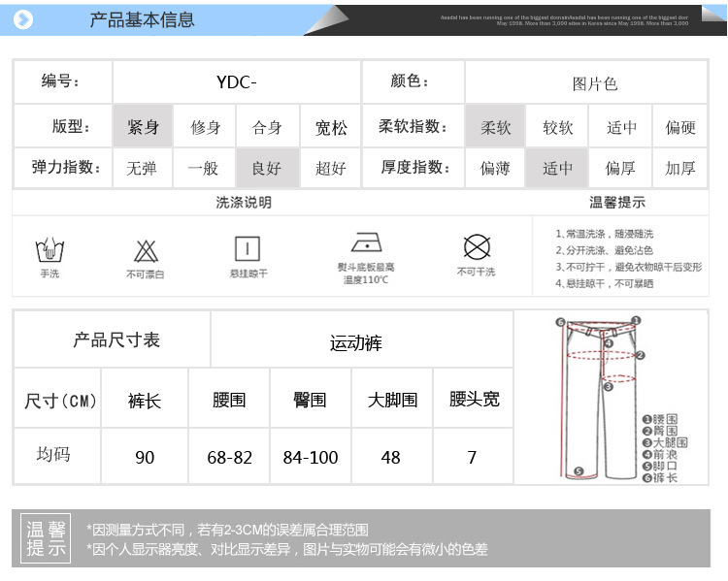The width and height of the screenshot is (728, 581).
Task: Select the 紧身 fit option
Action: pyautogui.click(x=143, y=127)
